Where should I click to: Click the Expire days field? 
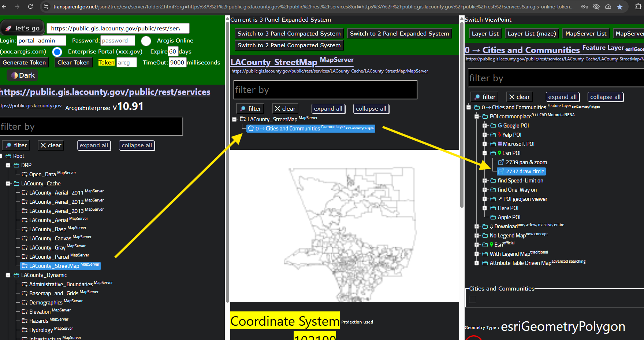173,52
